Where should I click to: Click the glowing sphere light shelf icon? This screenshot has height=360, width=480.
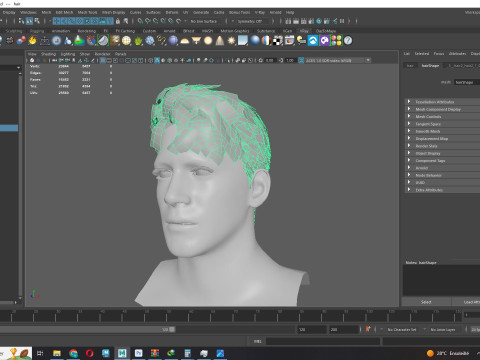[x=208, y=41]
